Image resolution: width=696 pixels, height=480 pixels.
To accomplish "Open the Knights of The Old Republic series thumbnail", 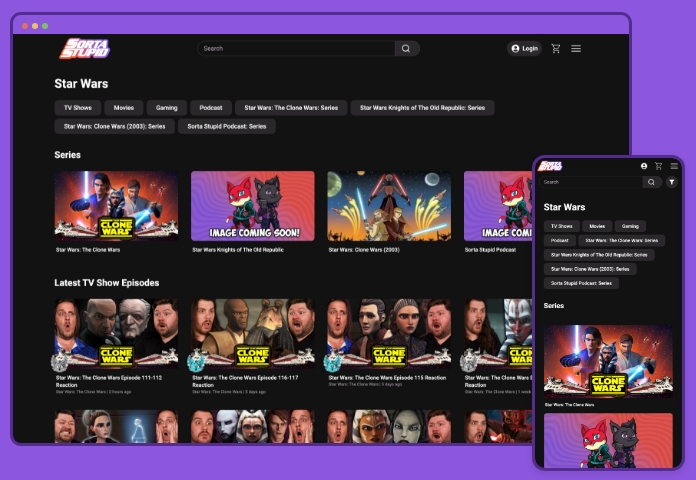I will (253, 206).
